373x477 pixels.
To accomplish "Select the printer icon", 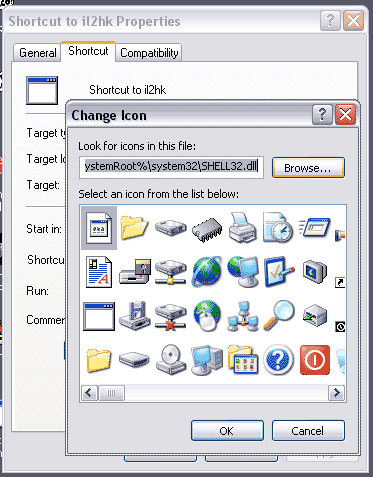I will click(x=243, y=227).
